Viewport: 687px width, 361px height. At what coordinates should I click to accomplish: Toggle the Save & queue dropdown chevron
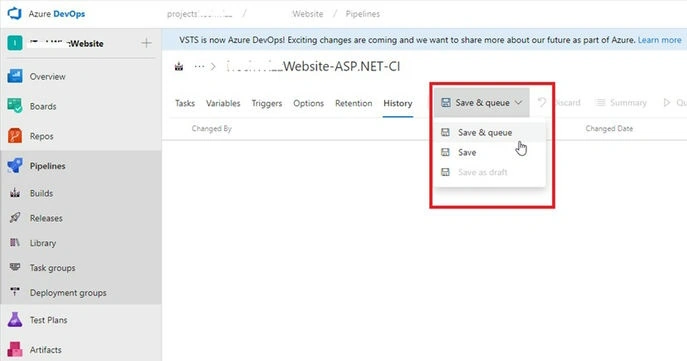518,103
